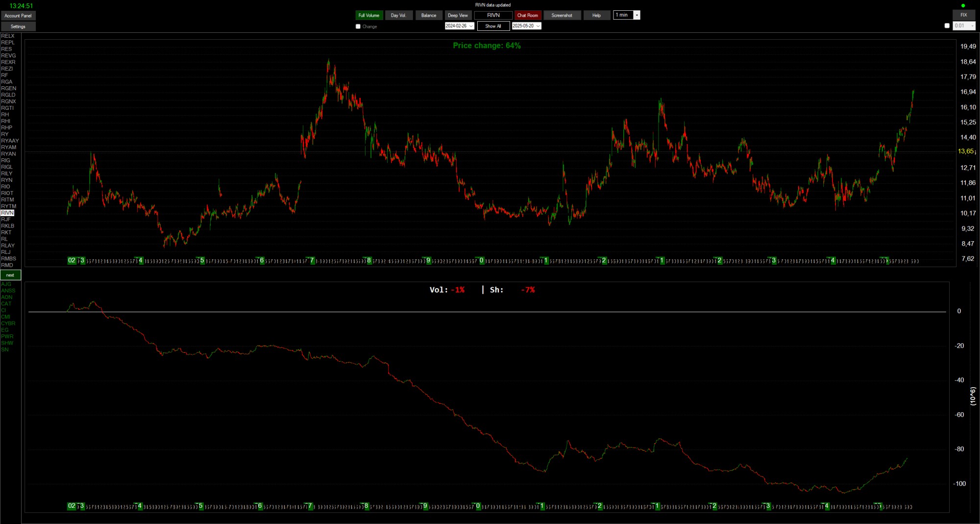Switch to Deep View

point(458,15)
